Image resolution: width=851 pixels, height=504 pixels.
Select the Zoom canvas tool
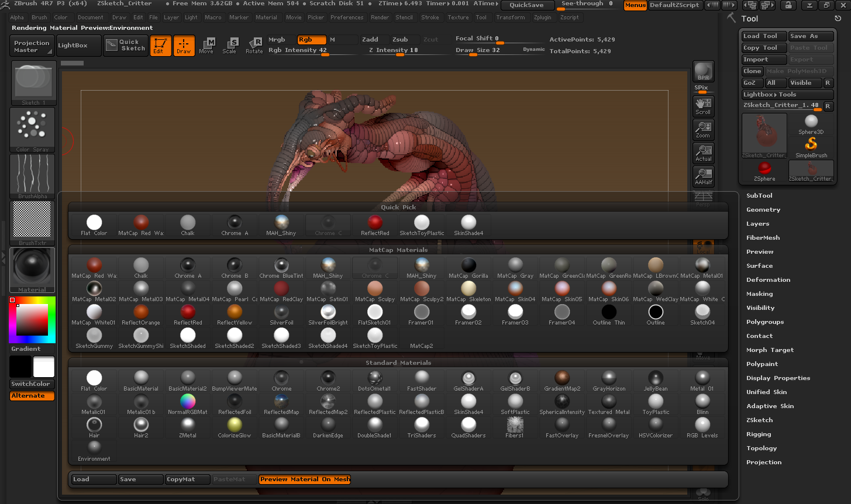click(x=703, y=130)
